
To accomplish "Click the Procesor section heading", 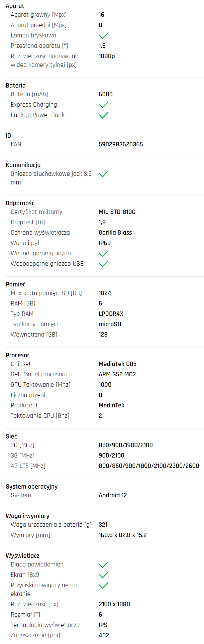I will [17, 355].
